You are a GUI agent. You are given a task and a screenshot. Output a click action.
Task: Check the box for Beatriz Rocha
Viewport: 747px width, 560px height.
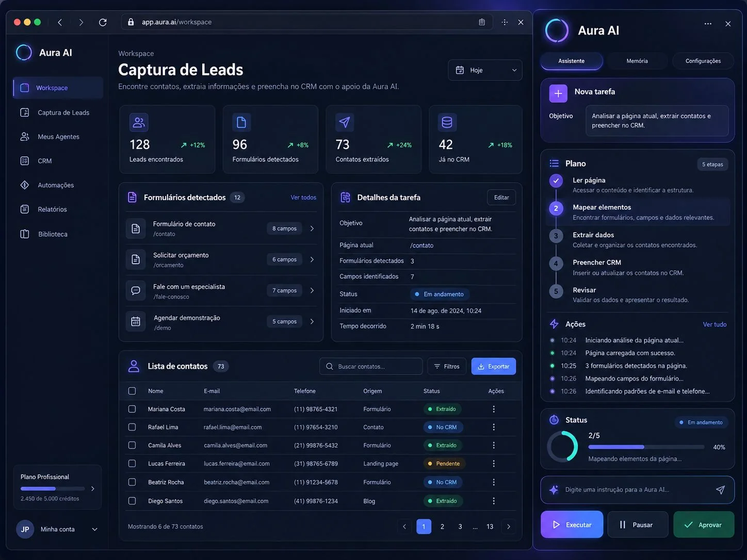[x=132, y=482]
